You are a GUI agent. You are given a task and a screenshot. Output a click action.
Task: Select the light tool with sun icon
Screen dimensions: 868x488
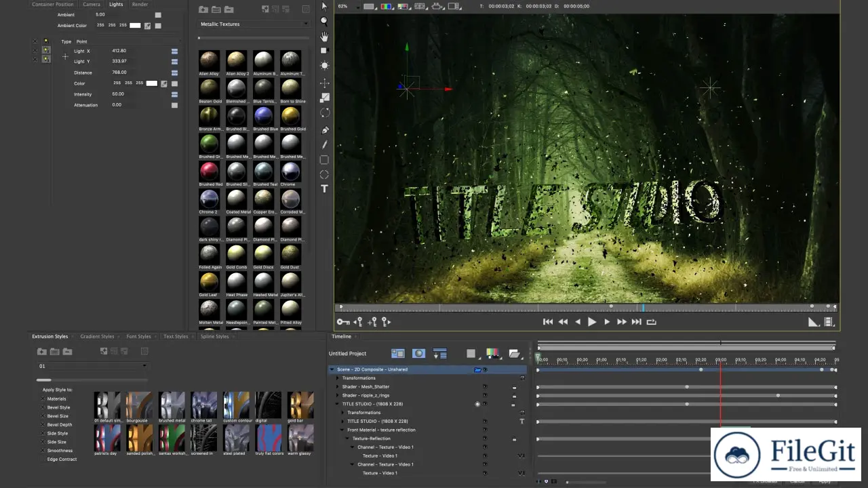[324, 66]
